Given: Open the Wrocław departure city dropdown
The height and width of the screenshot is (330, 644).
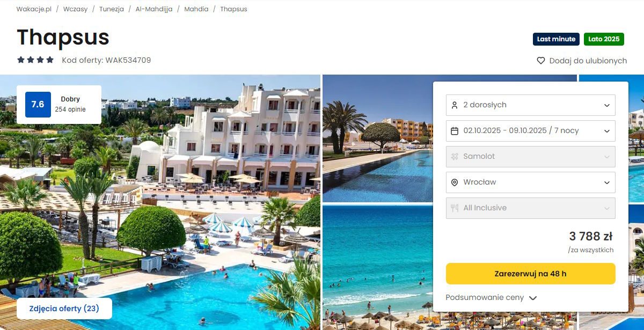Looking at the screenshot, I should pyautogui.click(x=531, y=182).
